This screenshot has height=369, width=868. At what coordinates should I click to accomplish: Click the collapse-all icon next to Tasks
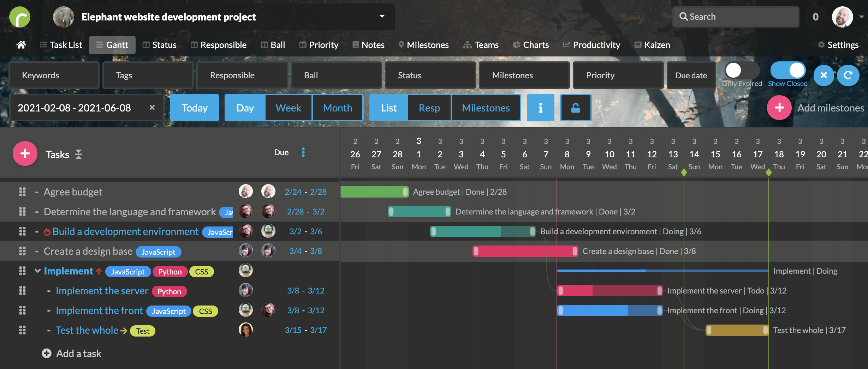point(78,154)
